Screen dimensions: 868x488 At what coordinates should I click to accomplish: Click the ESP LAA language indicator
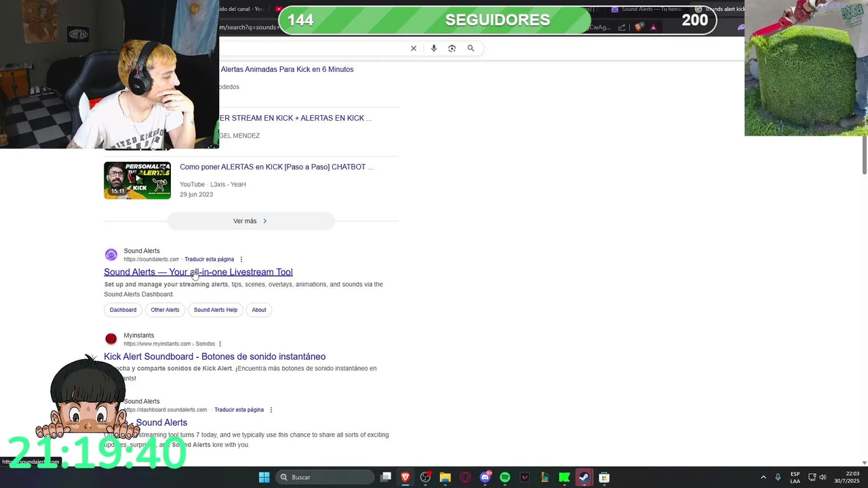(795, 477)
